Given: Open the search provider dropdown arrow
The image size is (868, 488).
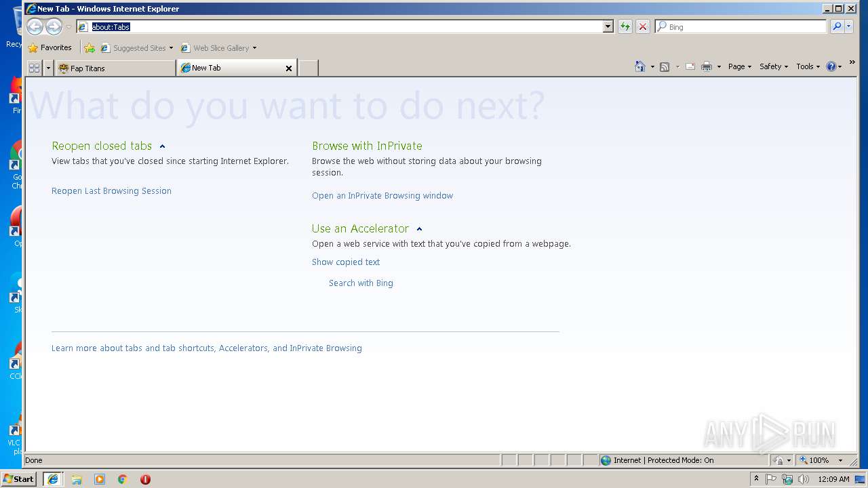Looking at the screenshot, I should 849,26.
